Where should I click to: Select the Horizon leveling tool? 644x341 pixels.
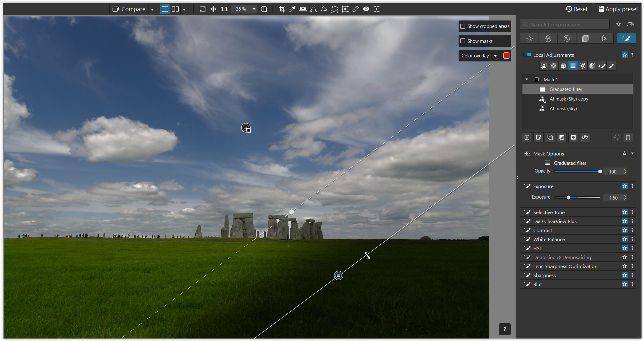pos(303,9)
